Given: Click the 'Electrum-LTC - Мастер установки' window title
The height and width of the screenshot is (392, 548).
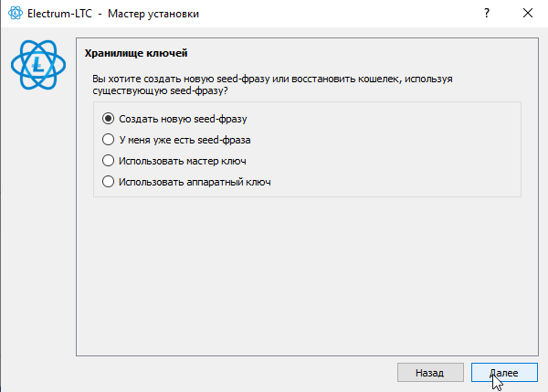Looking at the screenshot, I should (x=113, y=14).
